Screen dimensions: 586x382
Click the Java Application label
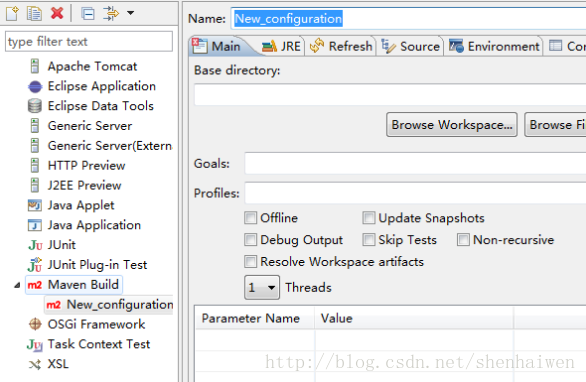tap(94, 225)
